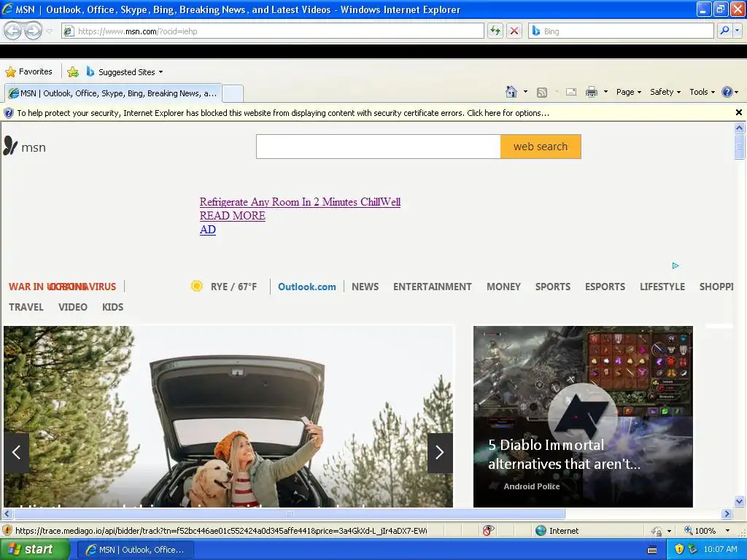This screenshot has height=560, width=747.
Task: Click the horizontal scrollbar thumb
Action: point(290,514)
